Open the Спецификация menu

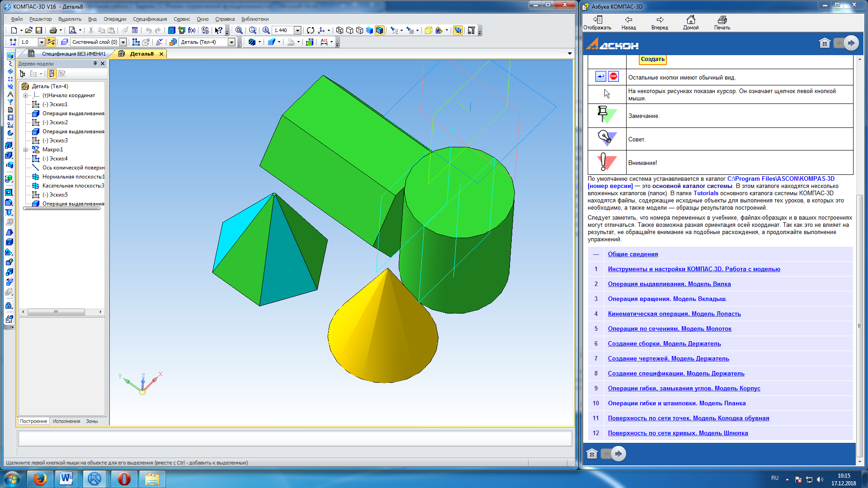(150, 19)
